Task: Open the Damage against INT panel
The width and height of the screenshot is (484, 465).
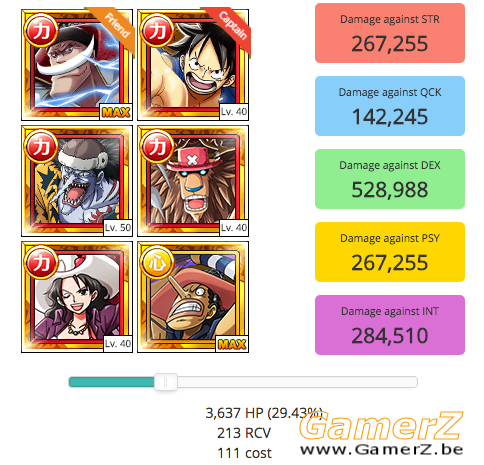Action: (390, 325)
